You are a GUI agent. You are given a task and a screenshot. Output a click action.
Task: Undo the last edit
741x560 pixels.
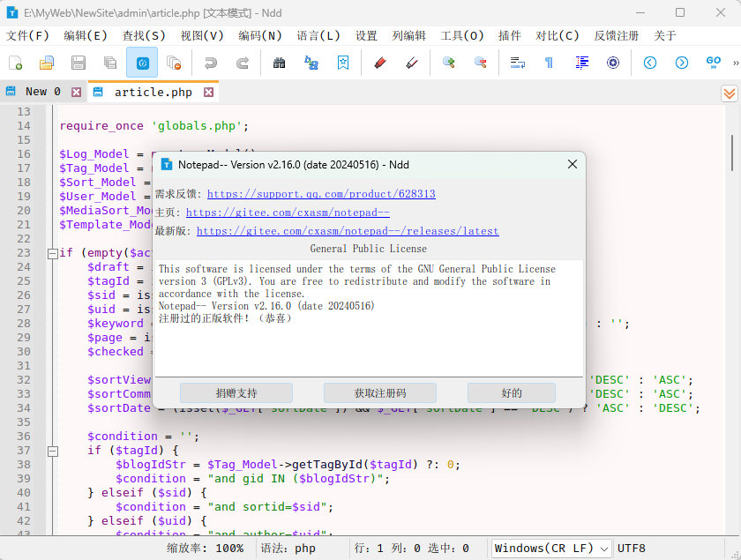tap(210, 63)
